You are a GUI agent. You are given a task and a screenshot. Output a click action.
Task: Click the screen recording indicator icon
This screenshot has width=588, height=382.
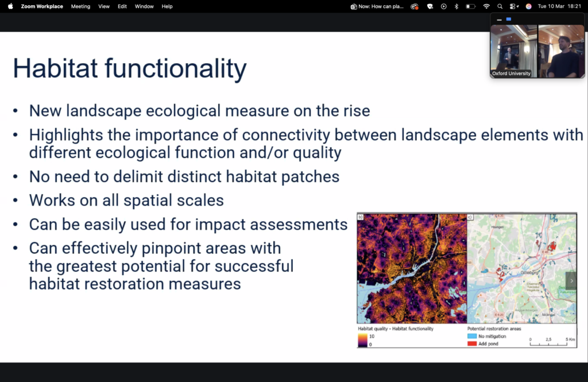coord(415,6)
